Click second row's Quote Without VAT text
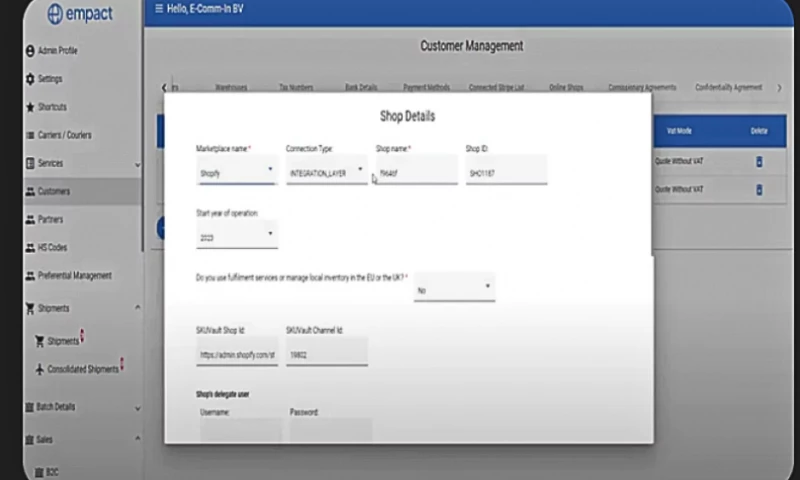 (x=679, y=189)
